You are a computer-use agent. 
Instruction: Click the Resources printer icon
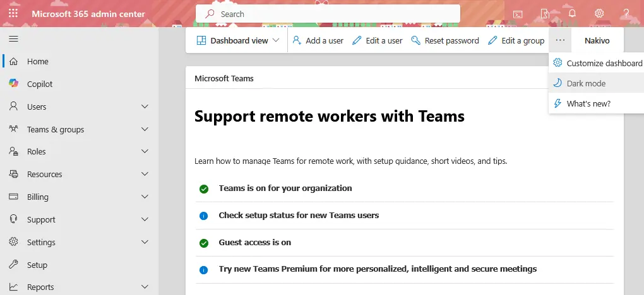pyautogui.click(x=13, y=174)
